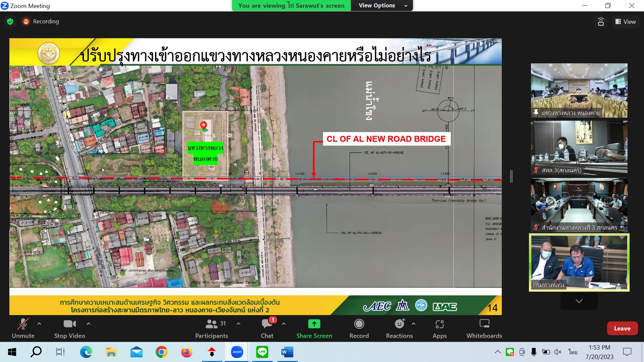This screenshot has width=644, height=362.
Task: Open Whiteboards from the toolbar
Action: 484,324
